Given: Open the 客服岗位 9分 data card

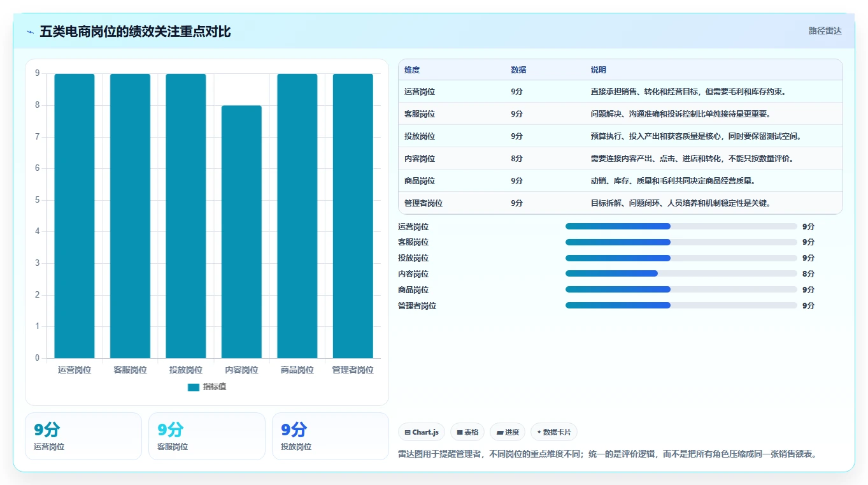Looking at the screenshot, I should 207,436.
